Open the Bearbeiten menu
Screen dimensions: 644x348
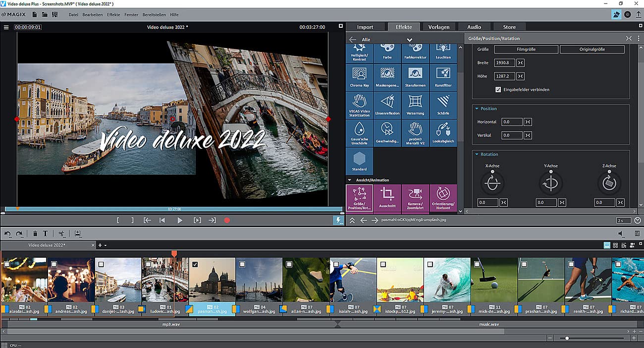point(93,15)
